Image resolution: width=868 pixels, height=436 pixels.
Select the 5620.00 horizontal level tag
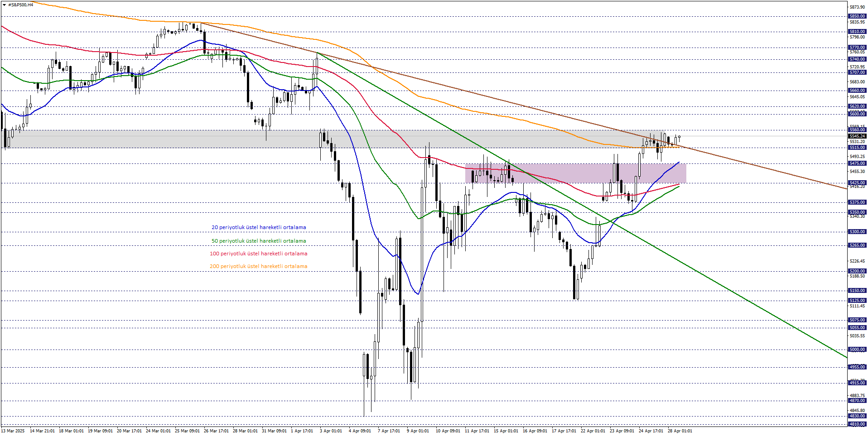[857, 106]
